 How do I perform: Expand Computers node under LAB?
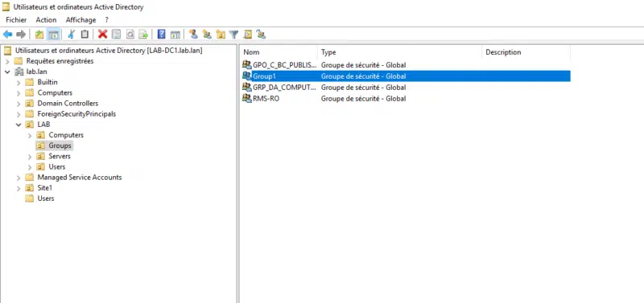point(30,135)
